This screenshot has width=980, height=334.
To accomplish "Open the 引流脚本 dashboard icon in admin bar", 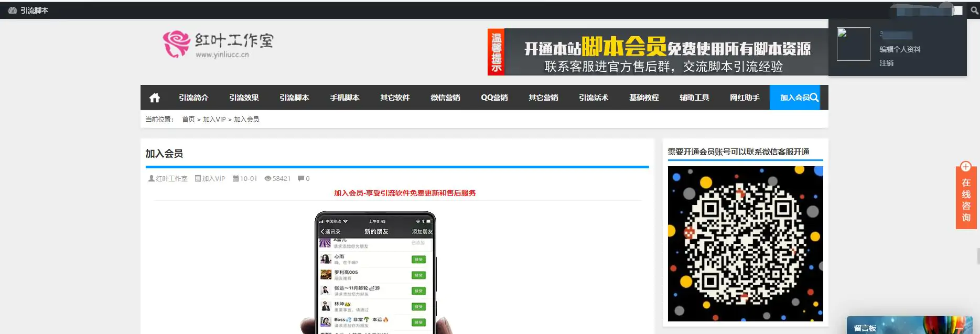I will [13, 10].
